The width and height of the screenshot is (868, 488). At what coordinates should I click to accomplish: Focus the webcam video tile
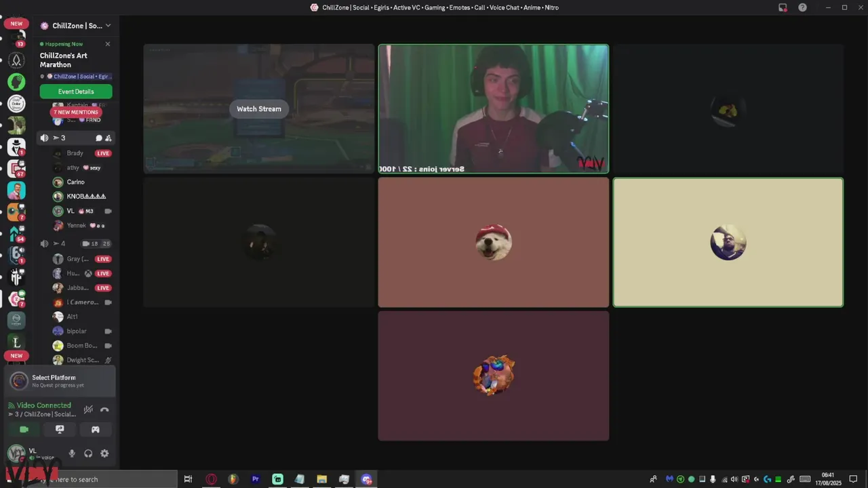point(494,109)
